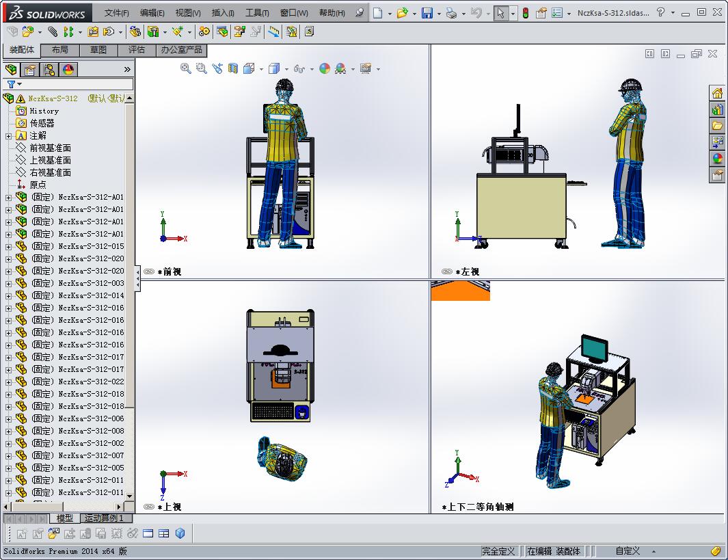Screen dimensions: 728x560
Task: Select the 前视基准面 plane in tree
Action: [50, 148]
